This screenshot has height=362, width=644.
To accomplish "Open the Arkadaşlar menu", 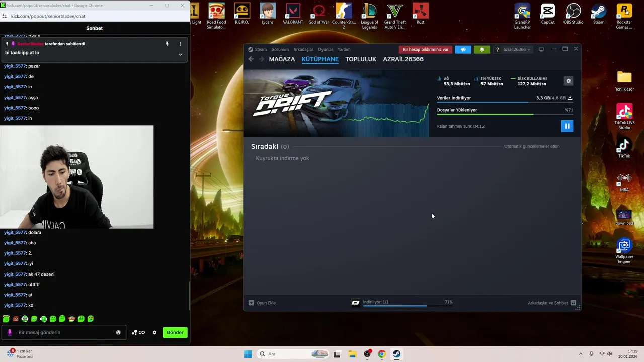I will [x=303, y=49].
